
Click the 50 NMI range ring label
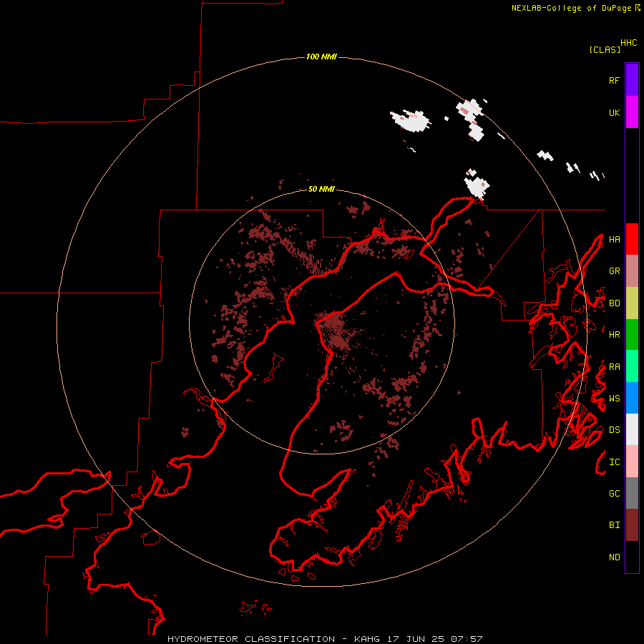321,189
